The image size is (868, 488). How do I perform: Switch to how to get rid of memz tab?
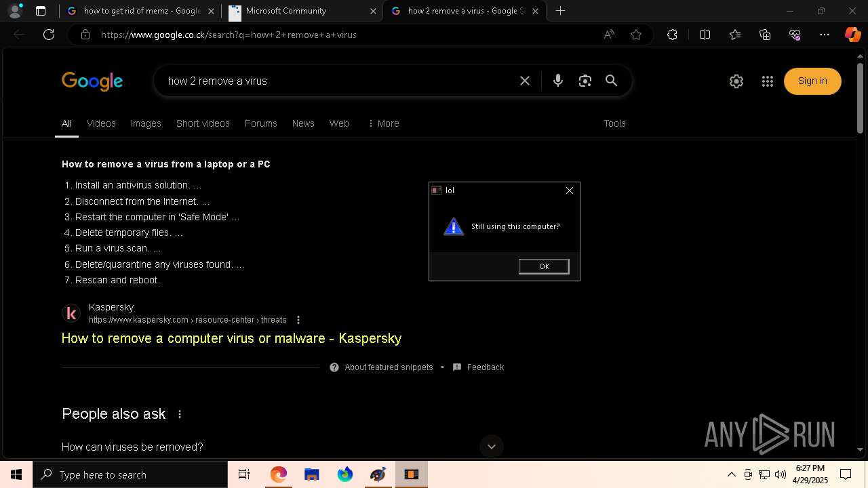(141, 11)
